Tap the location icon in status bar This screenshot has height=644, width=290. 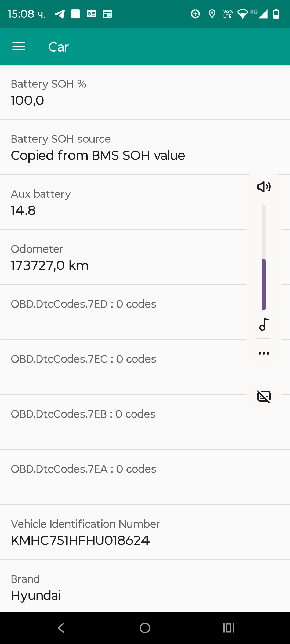[x=212, y=14]
